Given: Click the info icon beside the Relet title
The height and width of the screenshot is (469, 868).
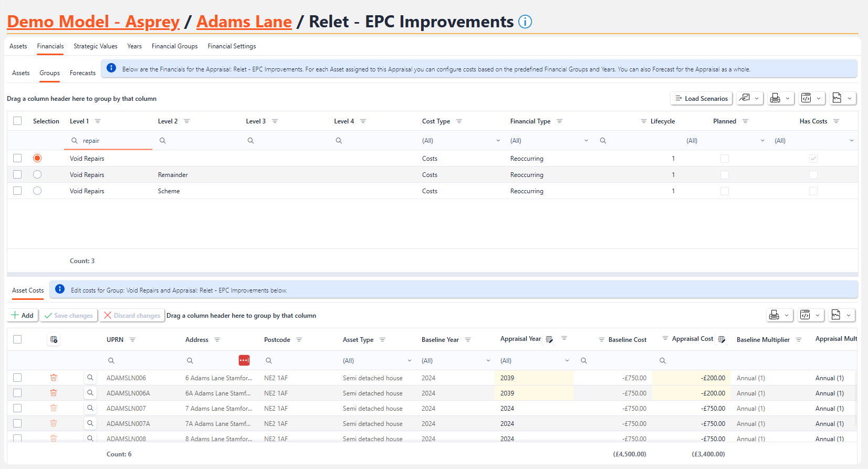Looking at the screenshot, I should [x=525, y=22].
